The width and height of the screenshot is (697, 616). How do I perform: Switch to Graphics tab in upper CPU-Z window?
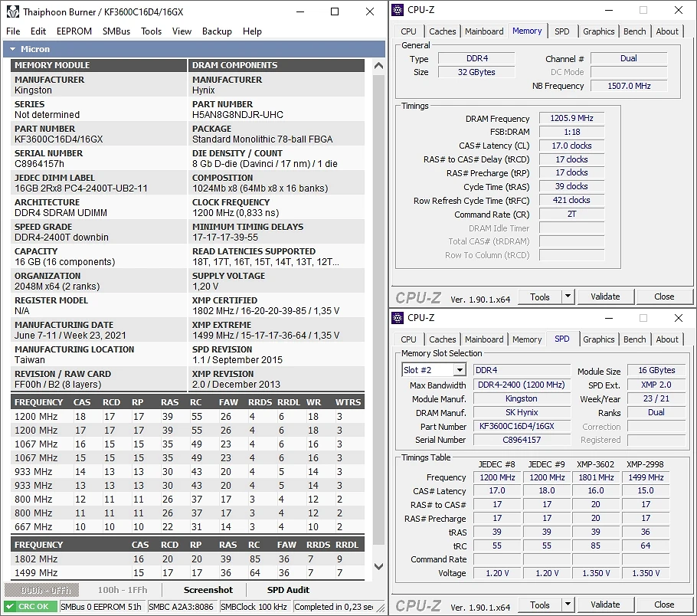(598, 31)
